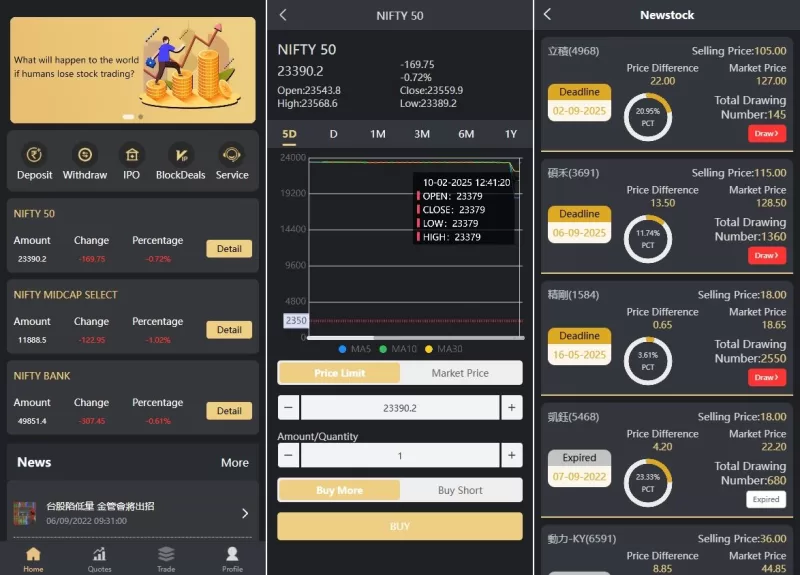
Task: Go back from NIFTY 50 chart screen
Action: point(283,15)
